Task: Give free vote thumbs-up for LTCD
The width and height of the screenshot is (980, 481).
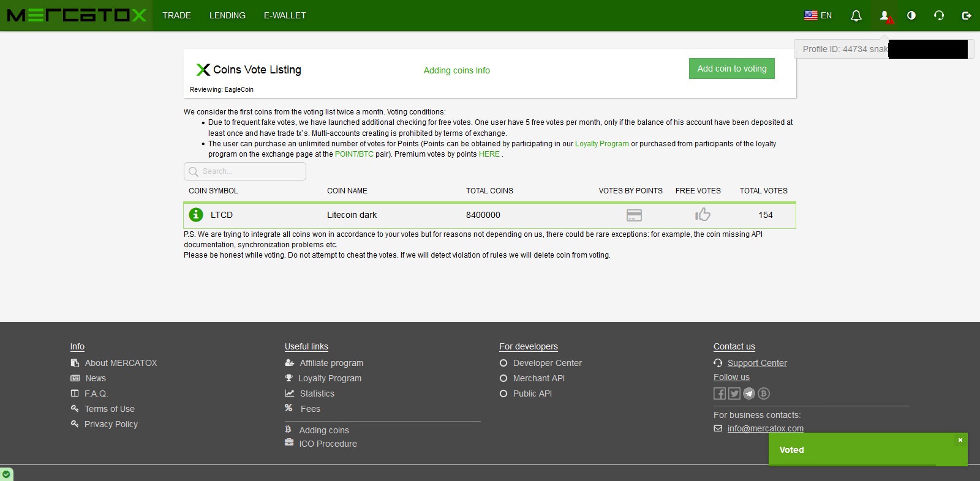Action: [703, 214]
